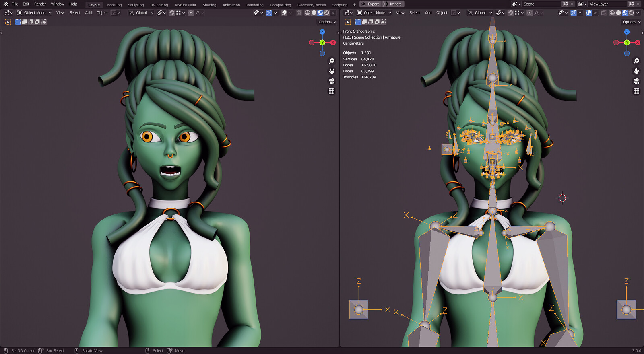Click the Blender logo menu icon
The image size is (644, 354).
click(6, 4)
